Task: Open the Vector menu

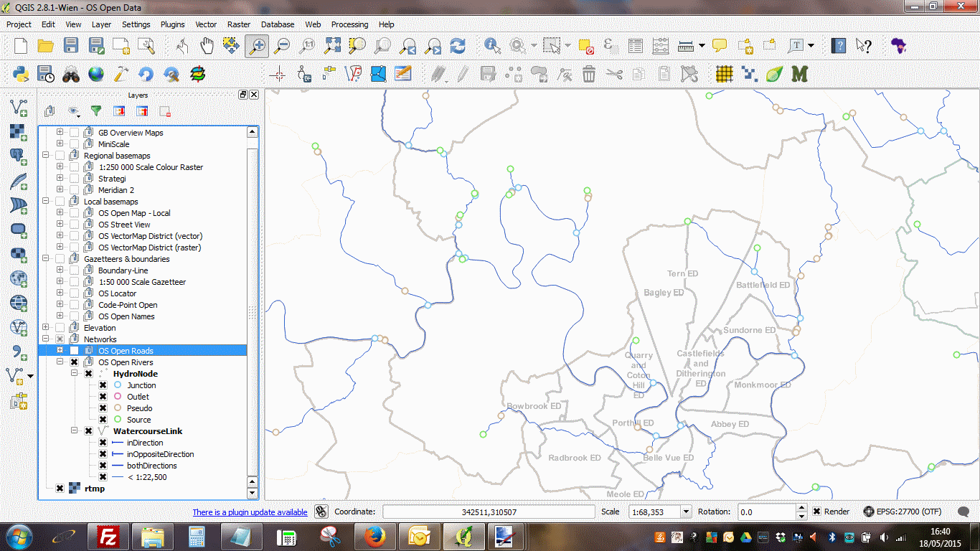Action: (x=207, y=24)
